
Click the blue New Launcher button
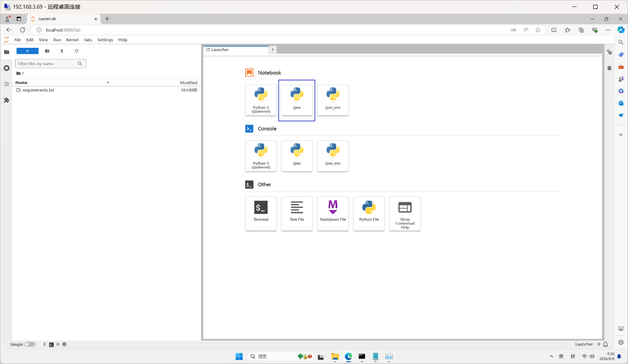point(28,51)
